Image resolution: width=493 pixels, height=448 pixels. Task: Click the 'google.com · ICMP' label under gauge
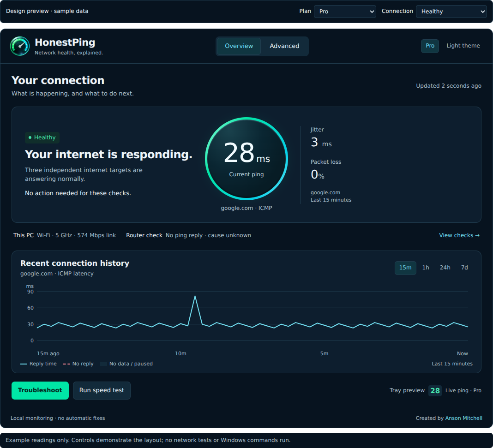246,208
